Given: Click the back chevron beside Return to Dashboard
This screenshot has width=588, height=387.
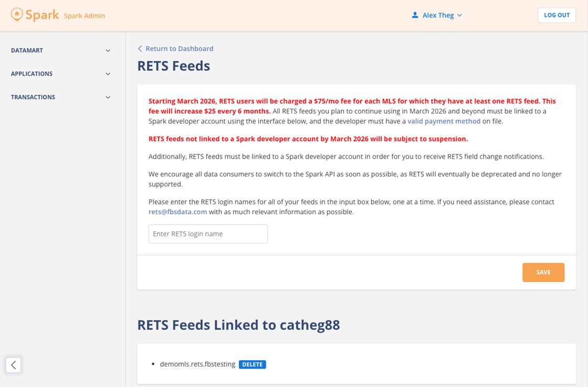Looking at the screenshot, I should pos(140,49).
